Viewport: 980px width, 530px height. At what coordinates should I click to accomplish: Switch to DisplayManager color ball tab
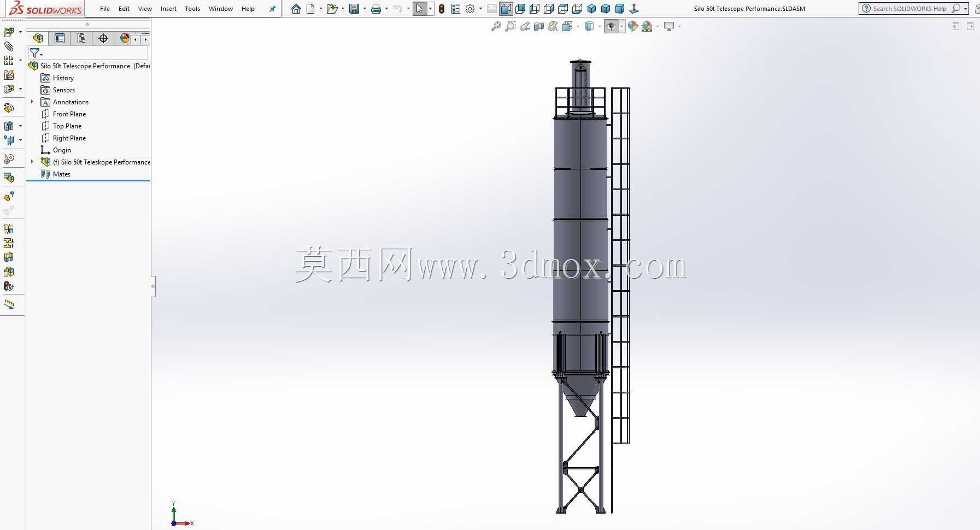pyautogui.click(x=125, y=38)
